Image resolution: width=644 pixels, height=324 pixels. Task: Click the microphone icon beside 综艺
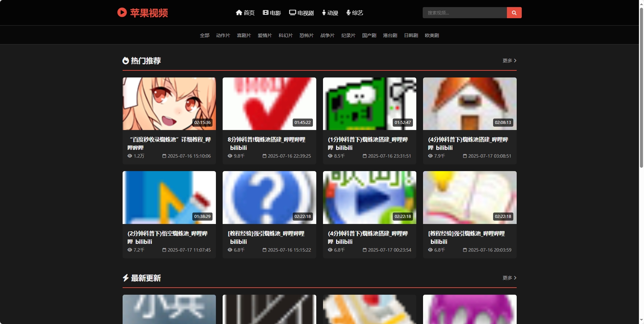coord(349,12)
